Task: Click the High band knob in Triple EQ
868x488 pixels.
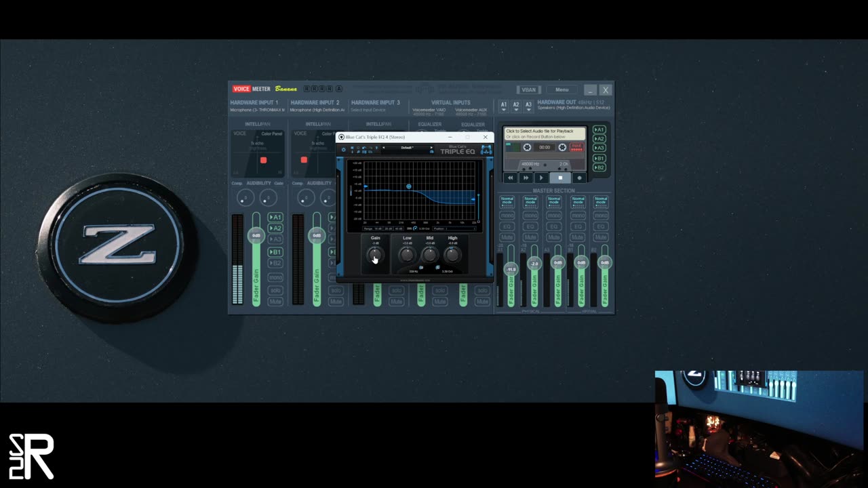Action: [x=452, y=254]
